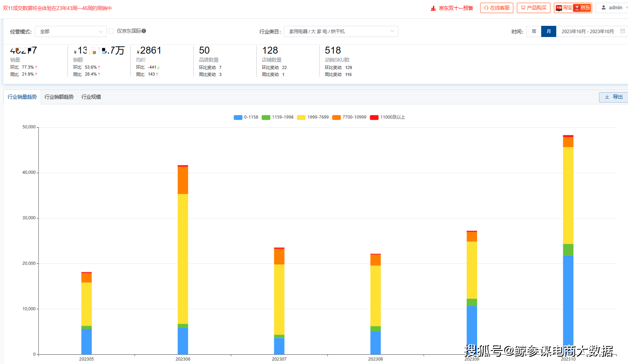Click the info icon beside 仅京东国际
This screenshot has width=628, height=364.
click(144, 31)
